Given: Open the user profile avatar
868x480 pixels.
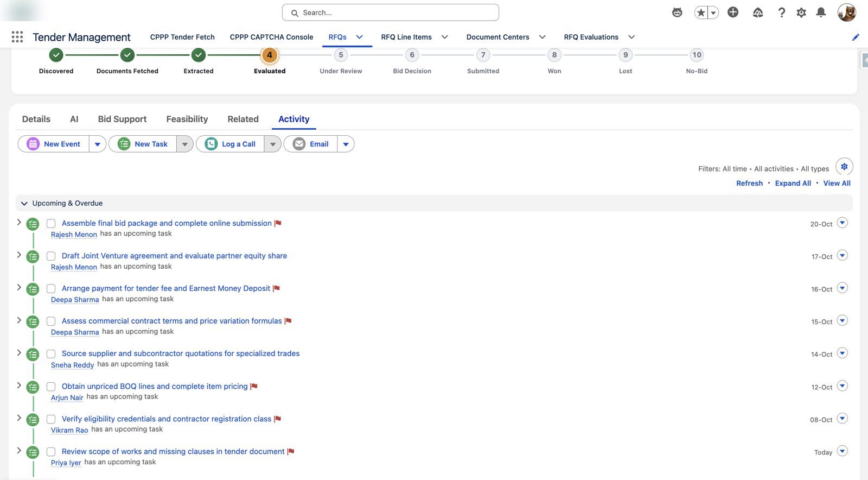Looking at the screenshot, I should (846, 12).
